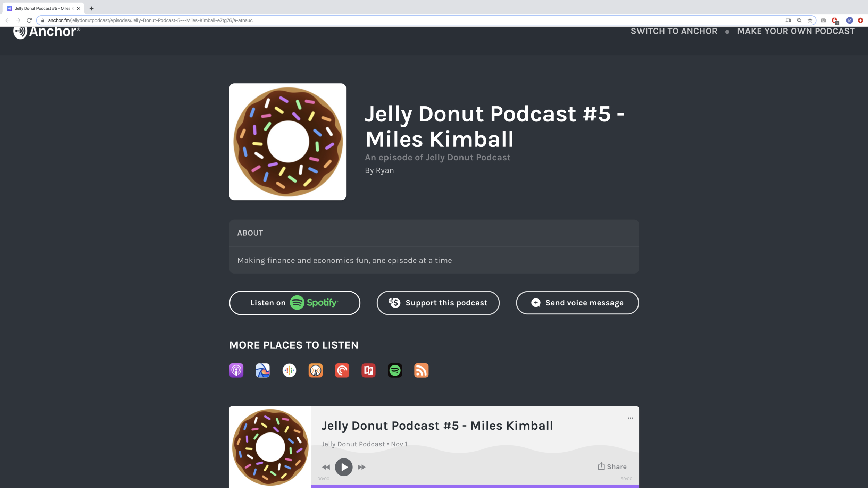868x488 pixels.
Task: Click the Listen on Spotify button
Action: (x=294, y=303)
